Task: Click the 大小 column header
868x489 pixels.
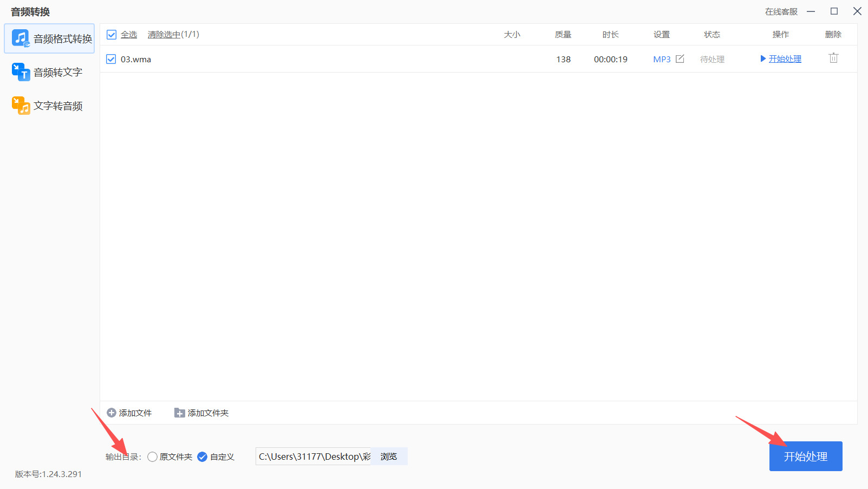Action: pos(512,35)
